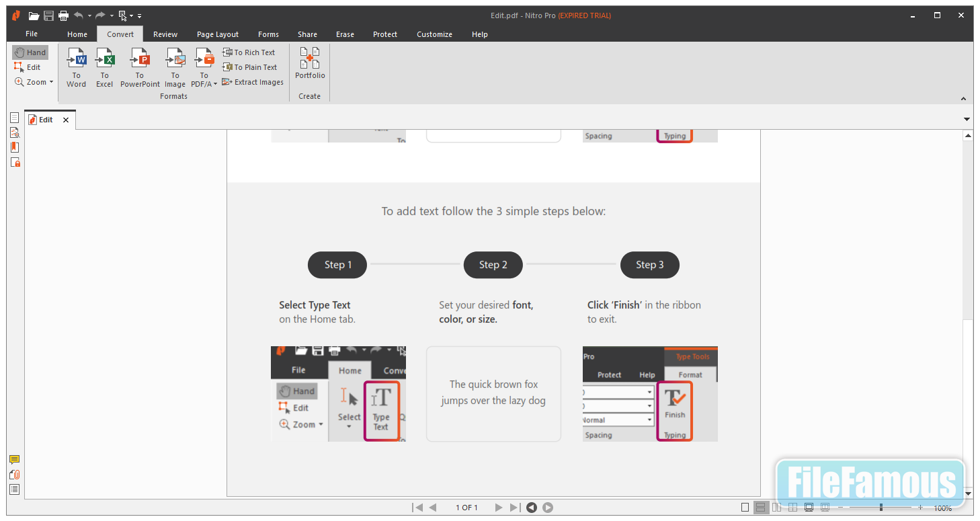
Task: Open the Attachments pane with the paperclip icon
Action: tap(14, 475)
